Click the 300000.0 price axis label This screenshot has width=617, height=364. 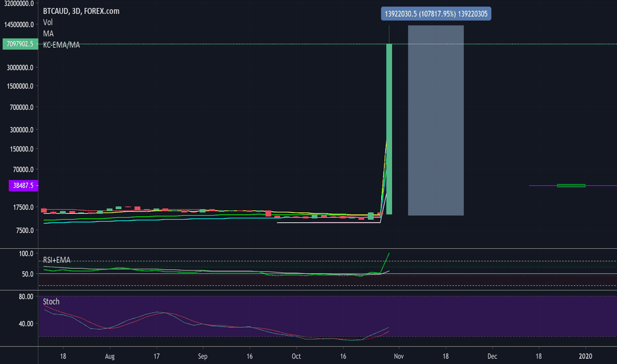point(22,130)
